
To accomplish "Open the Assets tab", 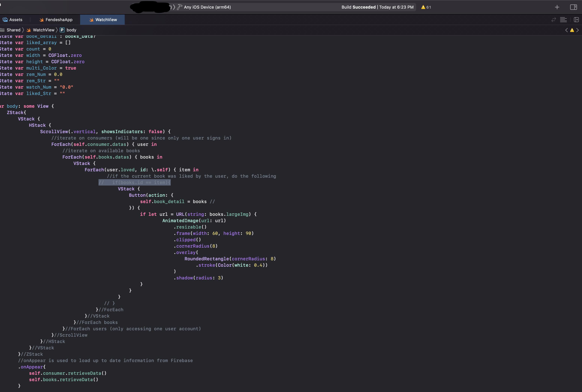I will point(13,19).
